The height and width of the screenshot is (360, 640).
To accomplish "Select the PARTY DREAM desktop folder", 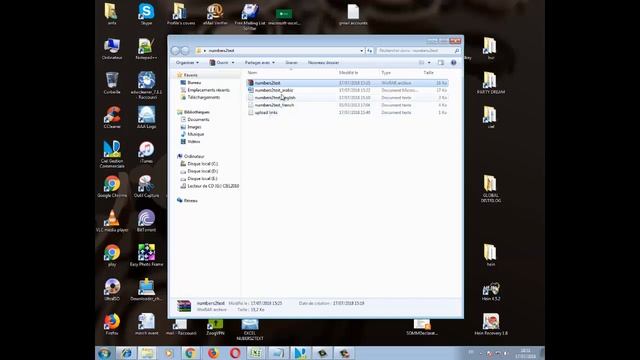I will [x=491, y=83].
